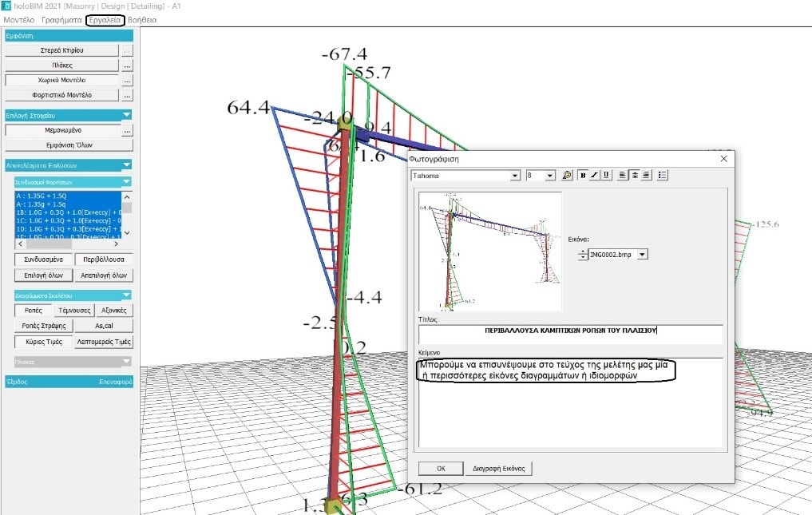Open options next to Στερεά Κτιρίου
The width and height of the screenshot is (812, 515).
[x=127, y=50]
